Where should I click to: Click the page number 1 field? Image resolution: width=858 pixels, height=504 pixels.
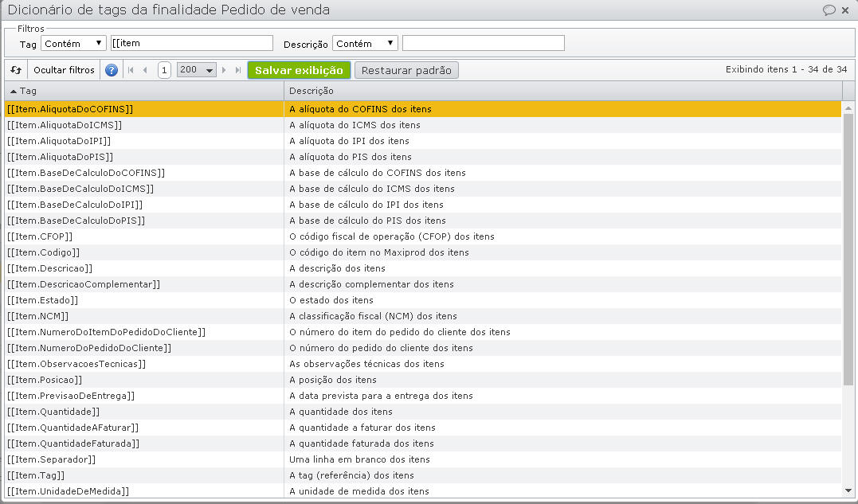pos(164,70)
